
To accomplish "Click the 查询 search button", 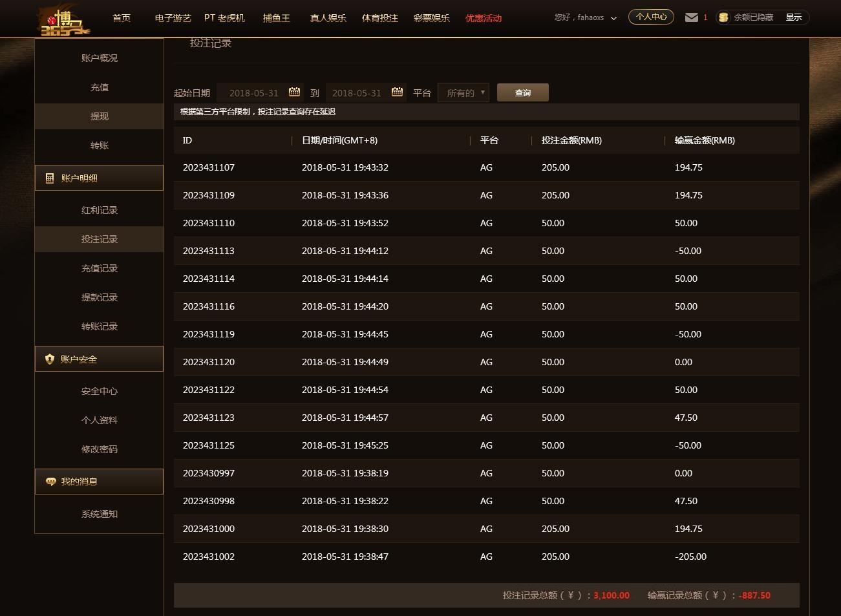I will point(523,92).
